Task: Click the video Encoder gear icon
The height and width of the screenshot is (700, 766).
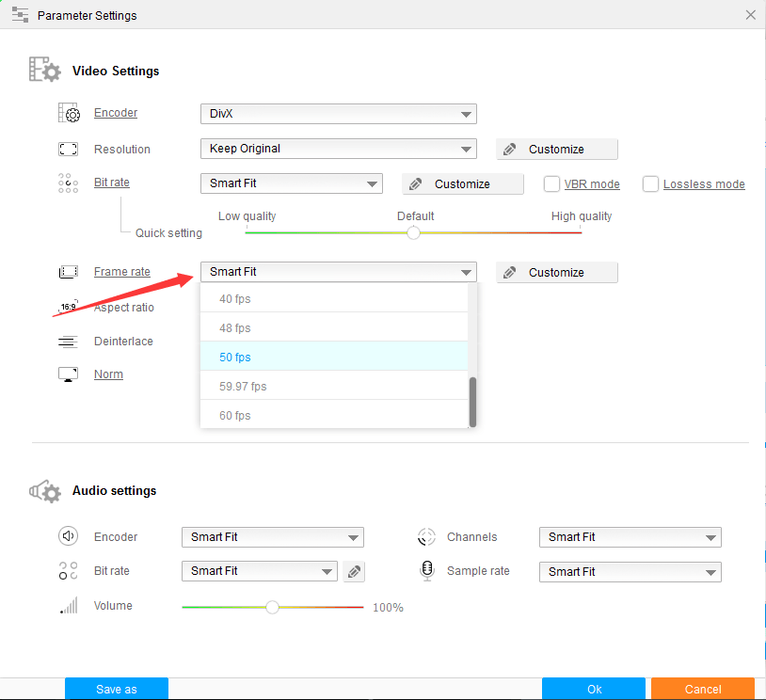Action: click(x=69, y=113)
